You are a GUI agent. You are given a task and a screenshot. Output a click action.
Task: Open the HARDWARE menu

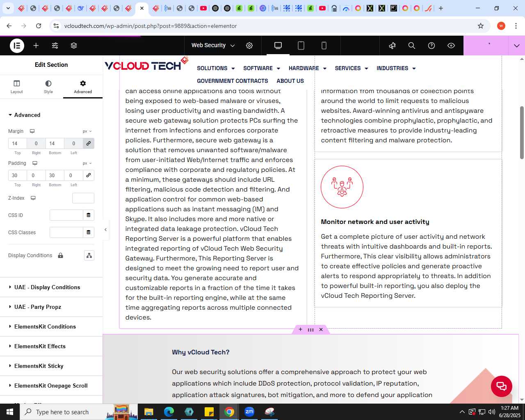click(x=308, y=68)
